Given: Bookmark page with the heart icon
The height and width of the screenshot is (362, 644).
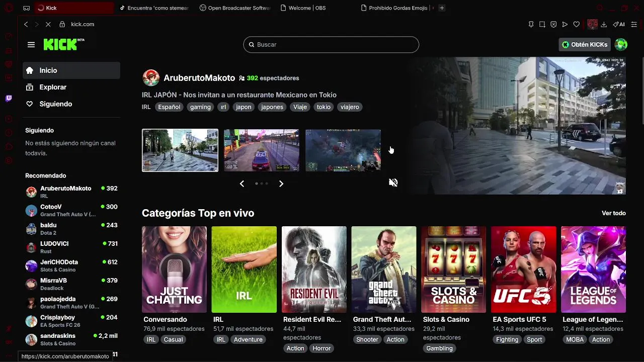Looking at the screenshot, I should click(x=577, y=24).
